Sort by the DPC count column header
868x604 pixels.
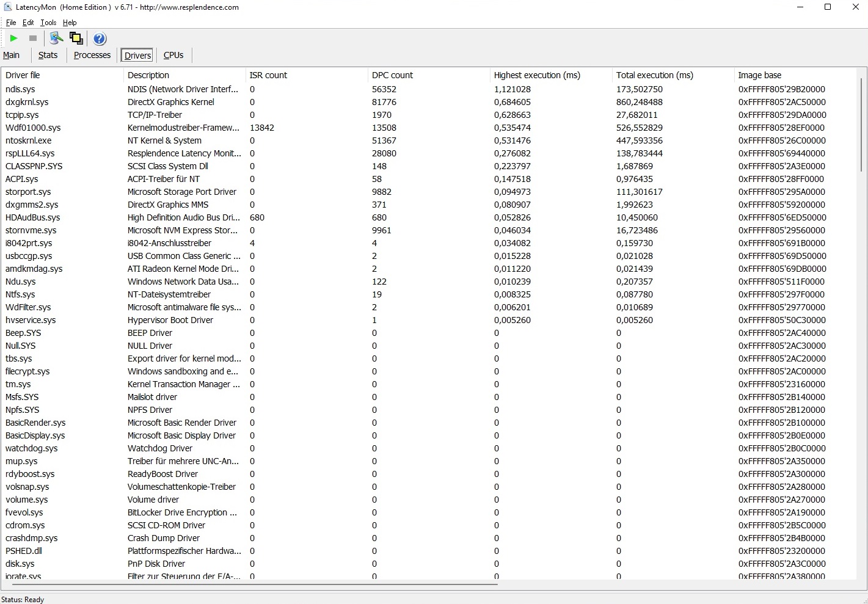coord(428,75)
